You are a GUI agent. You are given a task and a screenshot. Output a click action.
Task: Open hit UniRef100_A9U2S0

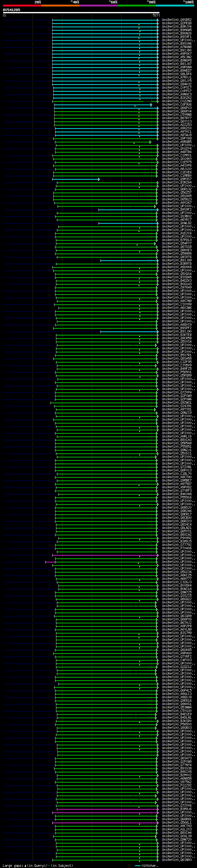coord(177,128)
